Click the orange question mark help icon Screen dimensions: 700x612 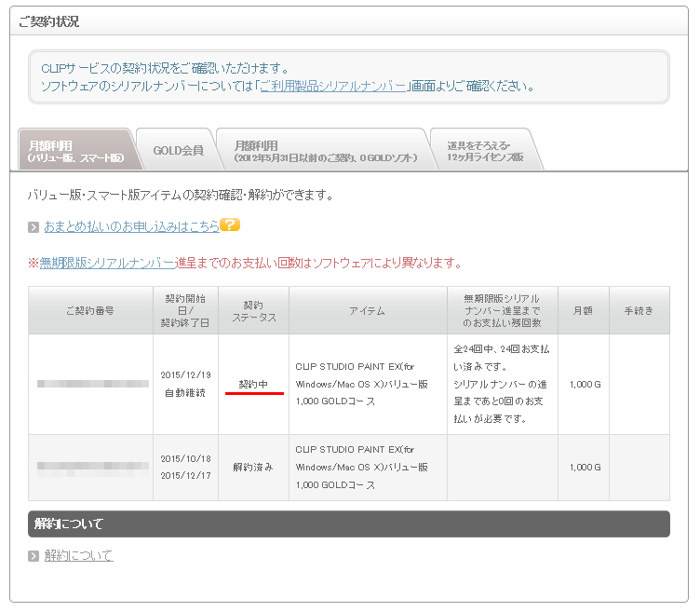point(230,224)
